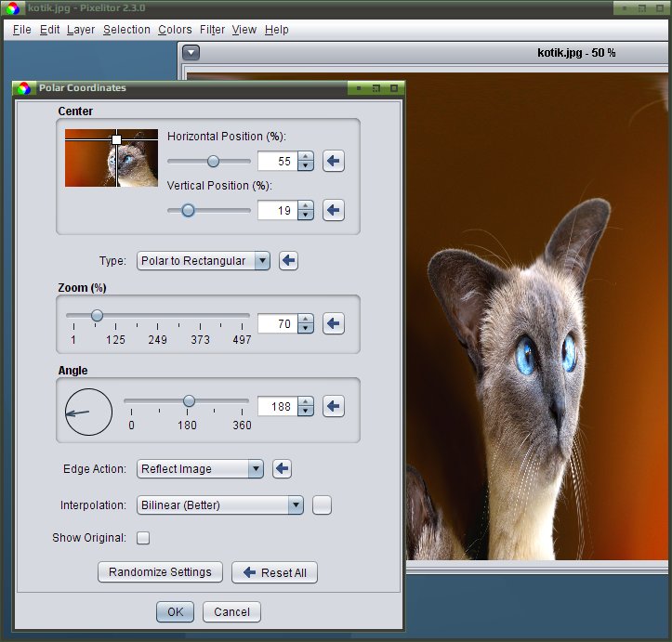Open the Edge Action dropdown
Viewport: 672px width, 642px height.
point(200,468)
